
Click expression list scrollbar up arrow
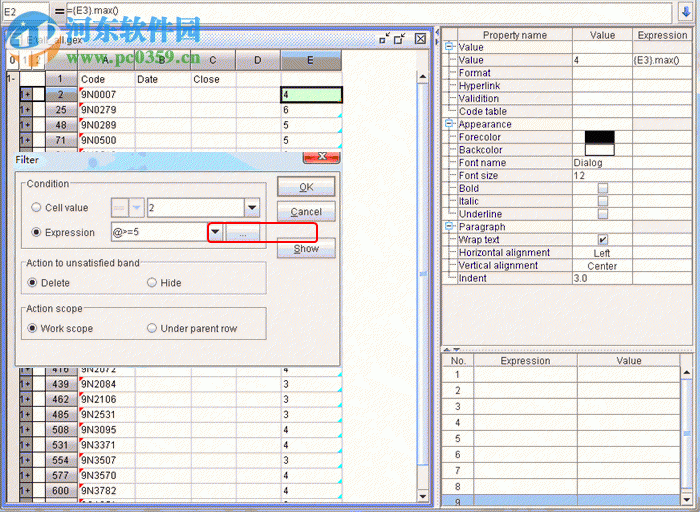(687, 372)
